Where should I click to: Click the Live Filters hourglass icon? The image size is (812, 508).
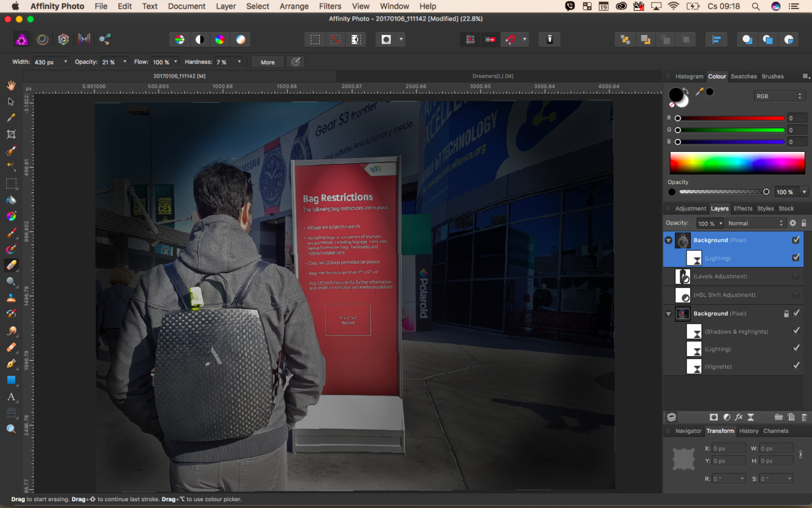click(x=751, y=417)
